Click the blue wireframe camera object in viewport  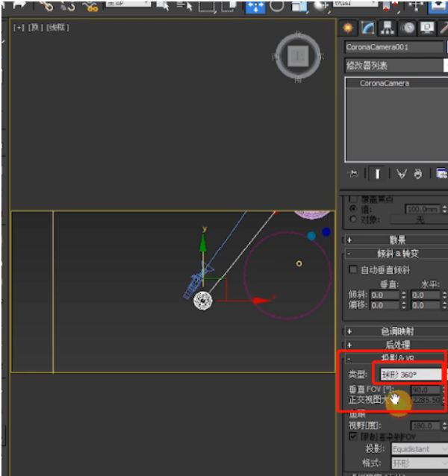point(196,283)
